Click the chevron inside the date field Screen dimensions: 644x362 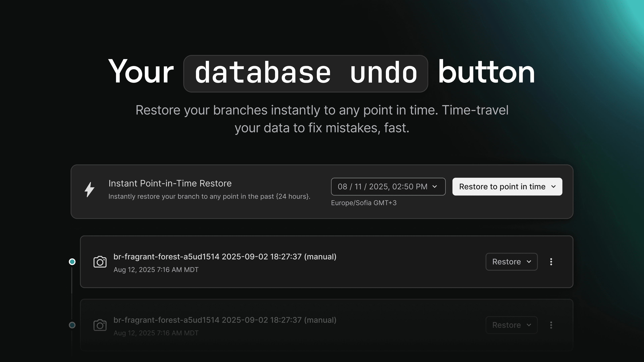tap(435, 187)
